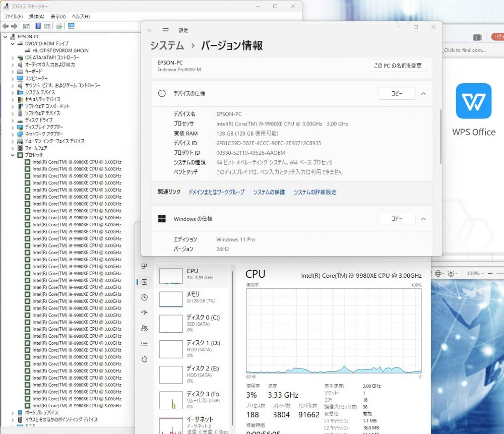Collapse the DVD/CD-ROM ドライブ node
The image size is (504, 434).
click(x=13, y=43)
